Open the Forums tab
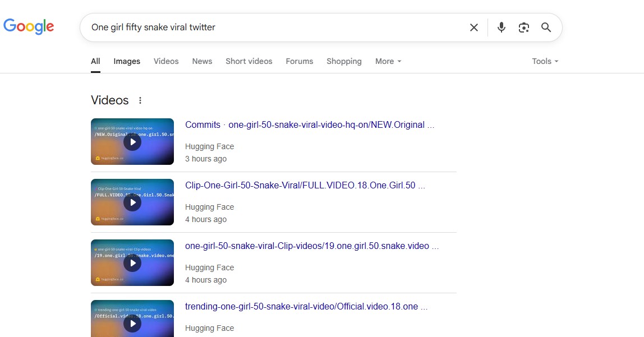 (x=300, y=61)
